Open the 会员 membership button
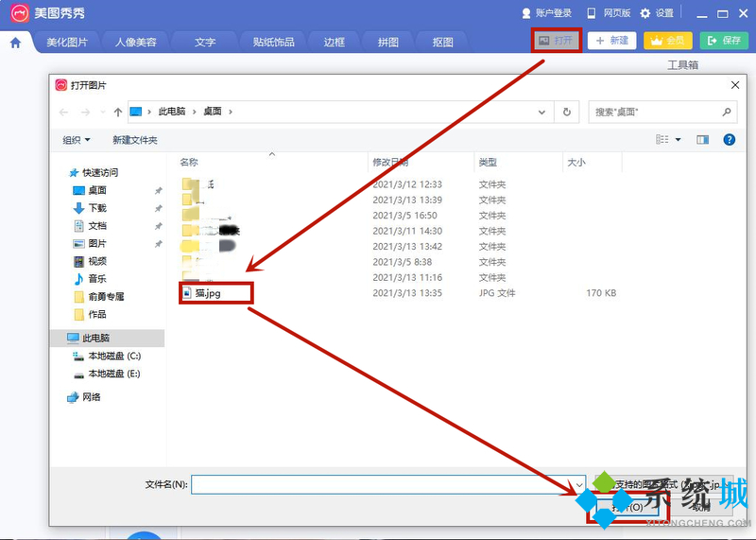 pyautogui.click(x=668, y=41)
